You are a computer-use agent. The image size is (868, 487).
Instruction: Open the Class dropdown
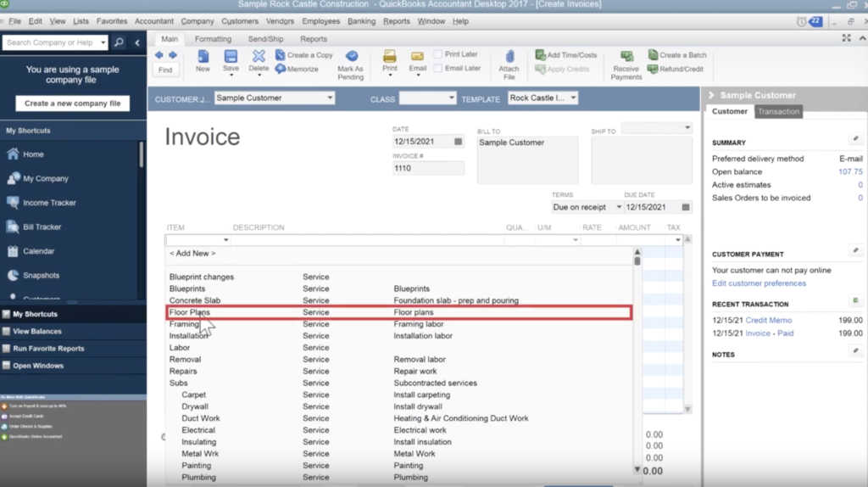tap(451, 98)
